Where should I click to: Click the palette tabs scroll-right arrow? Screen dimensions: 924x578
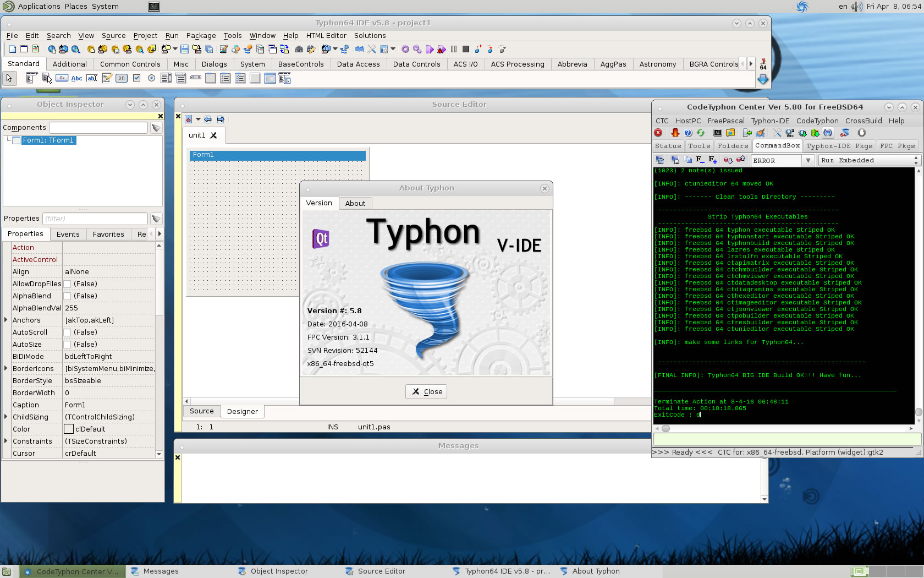(750, 64)
